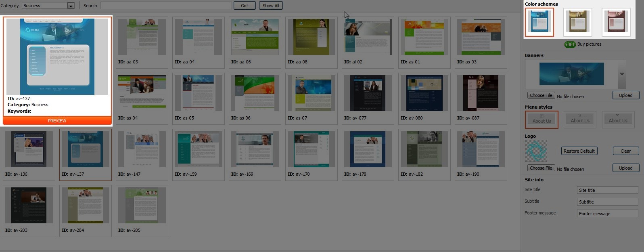This screenshot has width=644, height=252.
Task: Click the Go! search button
Action: coord(244,6)
